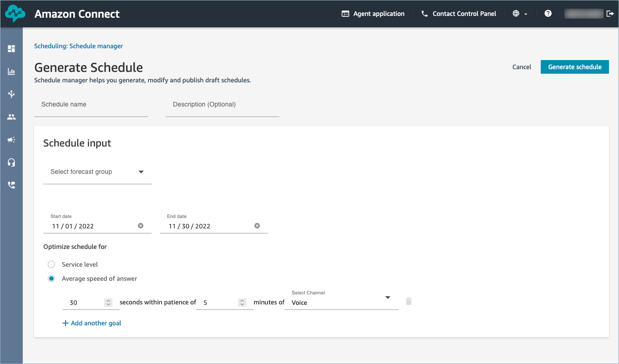Screen dimensions: 619x364
Task: Open the Select forecast group dropdown
Action: pyautogui.click(x=97, y=172)
